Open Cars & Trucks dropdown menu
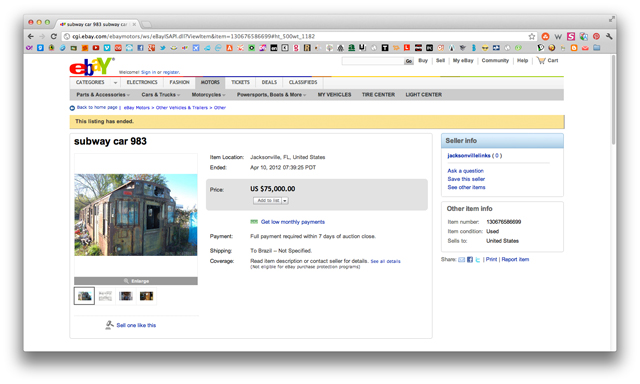This screenshot has width=640, height=384. point(160,95)
